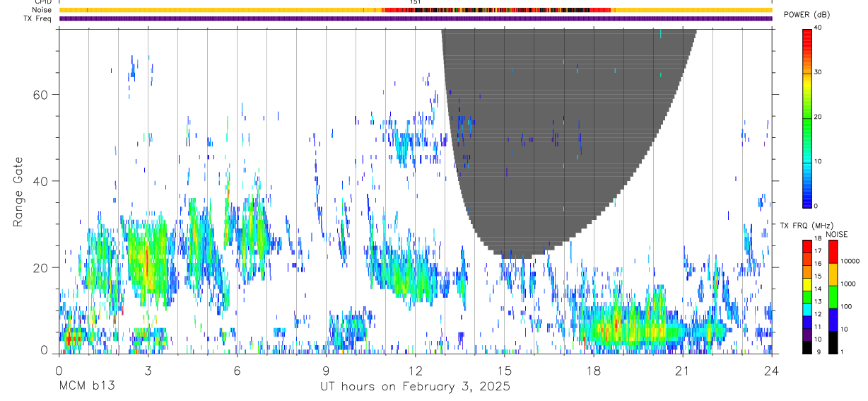The width and height of the screenshot is (868, 401).
Task: Click x-axis tick label "18" UT hours
Action: (593, 371)
